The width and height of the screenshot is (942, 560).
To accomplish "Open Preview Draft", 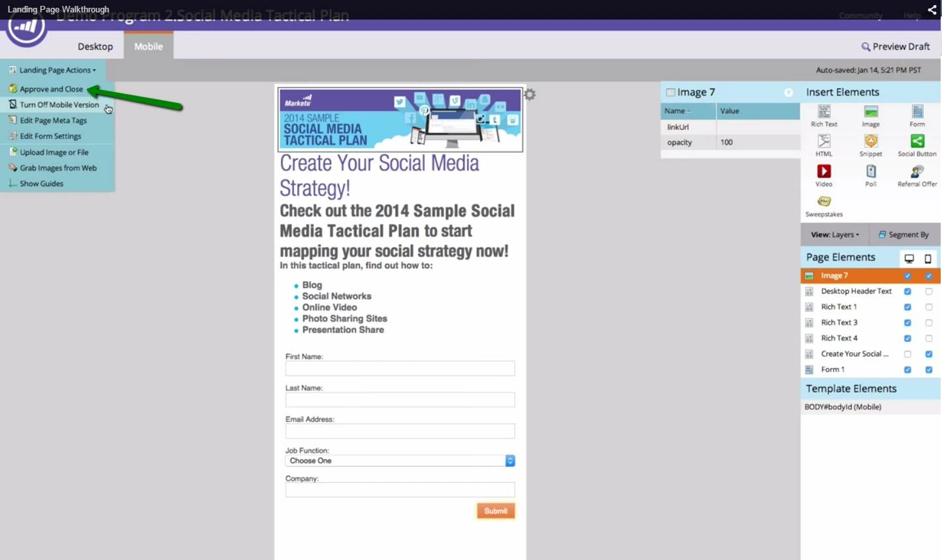I will pos(895,46).
